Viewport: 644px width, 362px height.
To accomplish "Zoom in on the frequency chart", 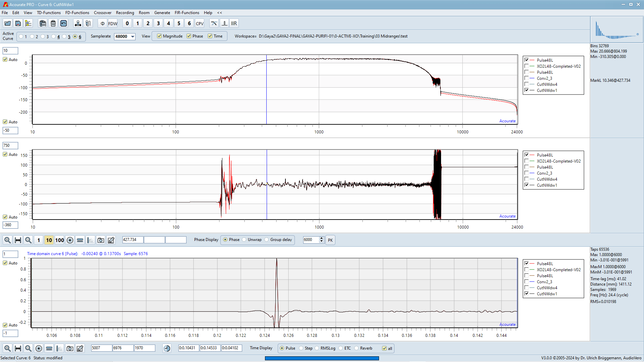I will point(7,240).
